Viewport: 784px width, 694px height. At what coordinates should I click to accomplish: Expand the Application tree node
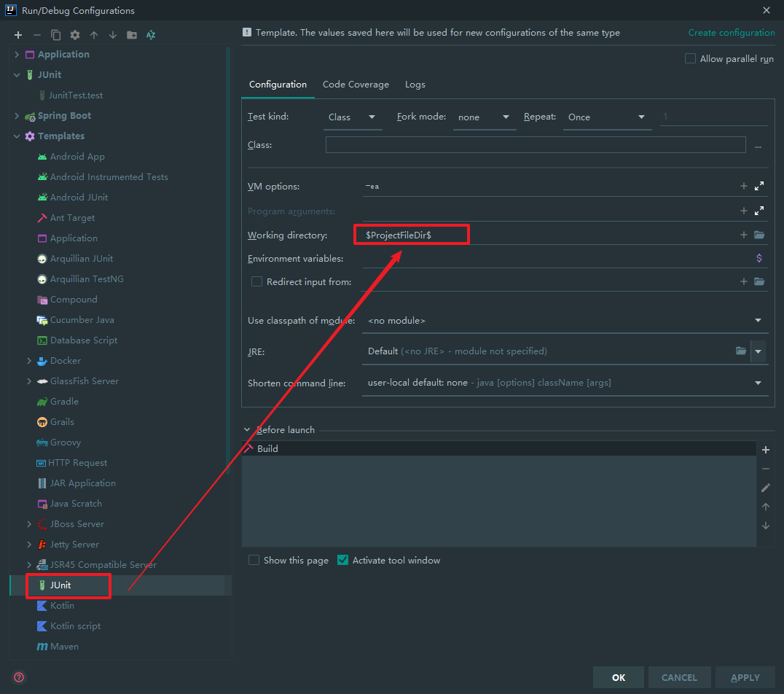pyautogui.click(x=17, y=54)
